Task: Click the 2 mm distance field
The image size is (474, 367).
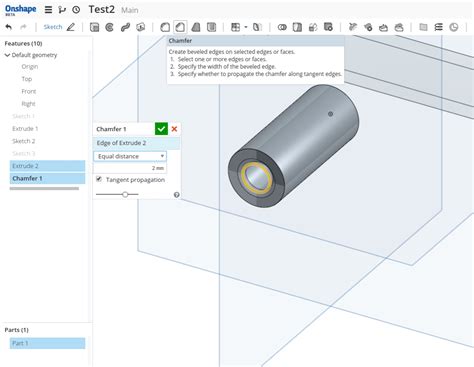Action: click(130, 168)
